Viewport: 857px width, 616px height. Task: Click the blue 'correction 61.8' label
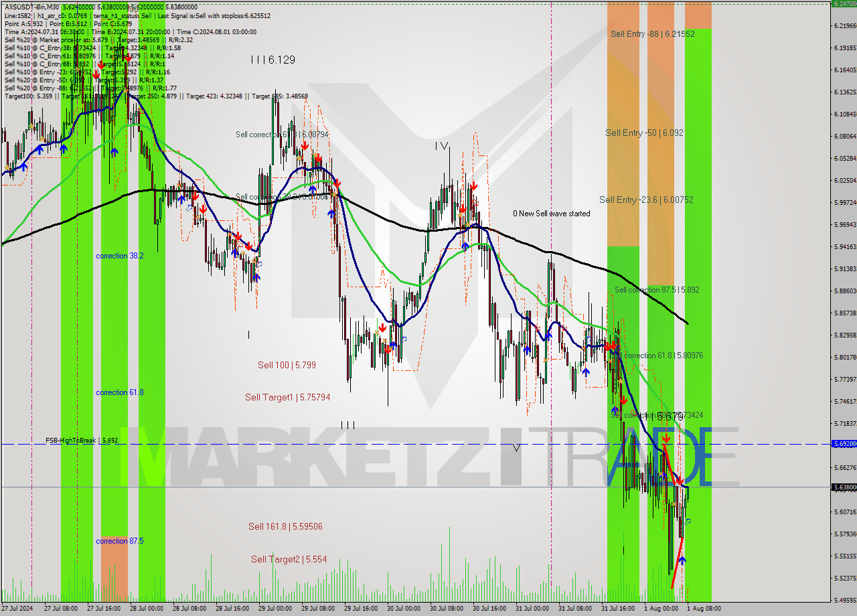[119, 392]
